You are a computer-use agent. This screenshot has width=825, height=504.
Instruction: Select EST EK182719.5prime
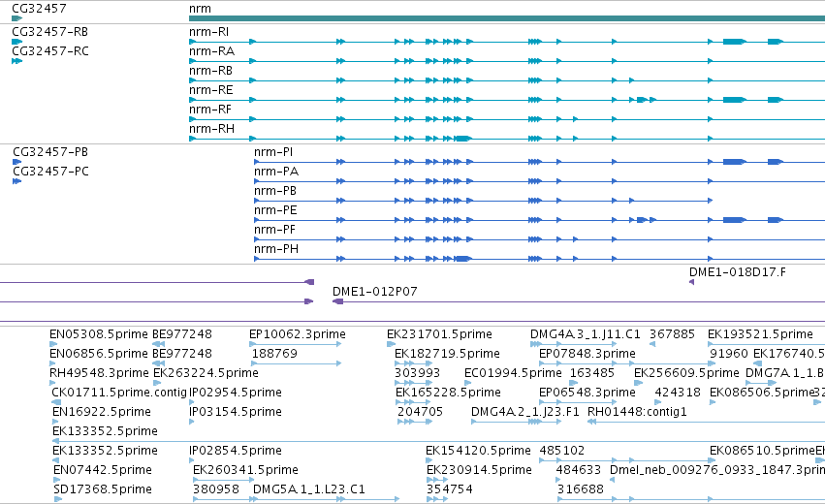tap(447, 354)
